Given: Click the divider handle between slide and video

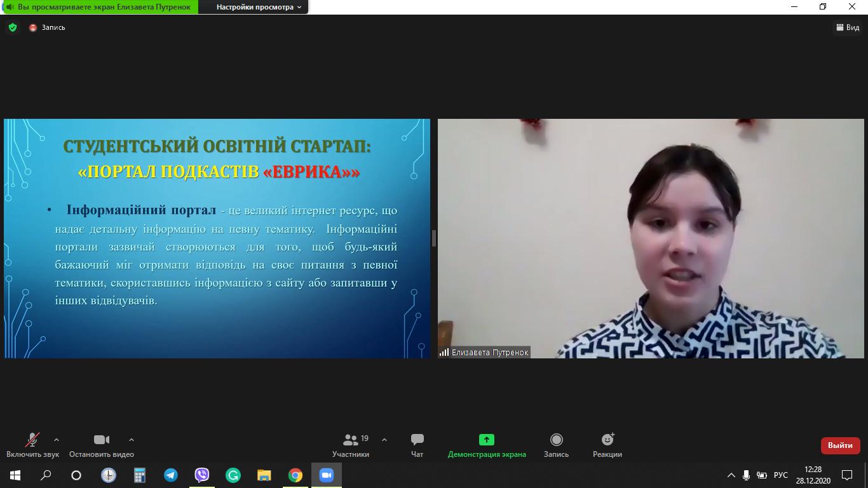Looking at the screenshot, I should pyautogui.click(x=434, y=238).
